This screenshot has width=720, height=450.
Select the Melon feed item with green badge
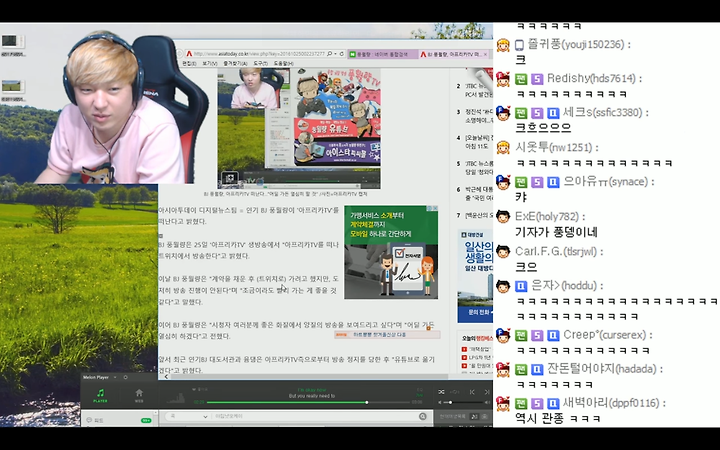[x=119, y=420]
